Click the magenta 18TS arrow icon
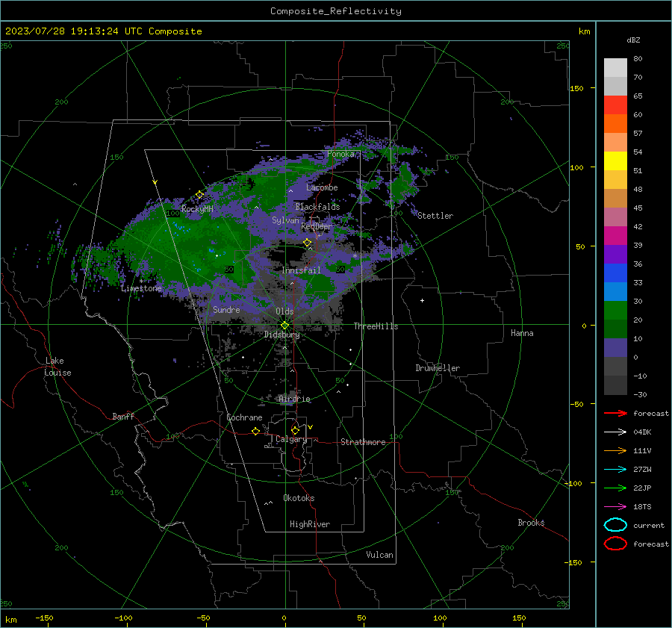Screen dimensions: 672x628 point(615,507)
